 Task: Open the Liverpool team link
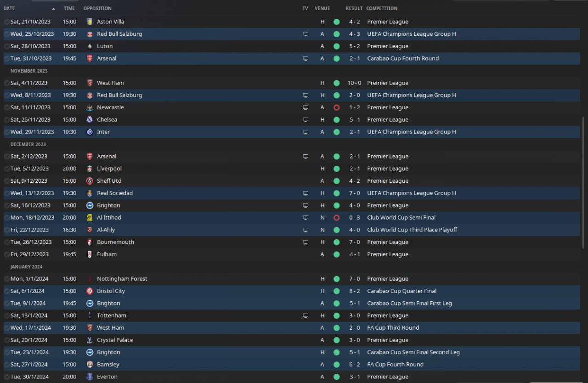[109, 169]
